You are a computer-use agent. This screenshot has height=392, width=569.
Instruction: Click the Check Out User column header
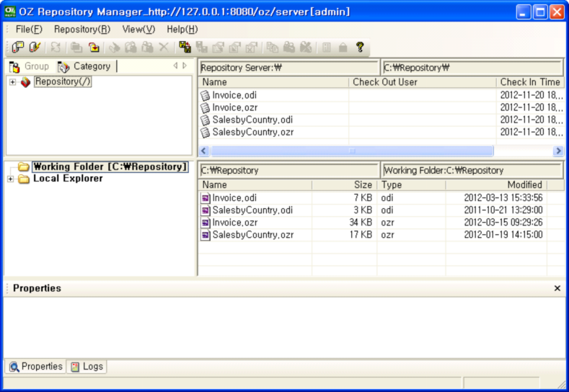tap(423, 82)
